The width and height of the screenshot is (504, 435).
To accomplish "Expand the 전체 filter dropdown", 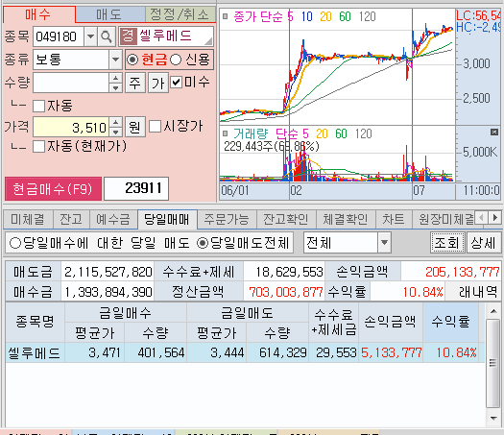I will point(384,242).
